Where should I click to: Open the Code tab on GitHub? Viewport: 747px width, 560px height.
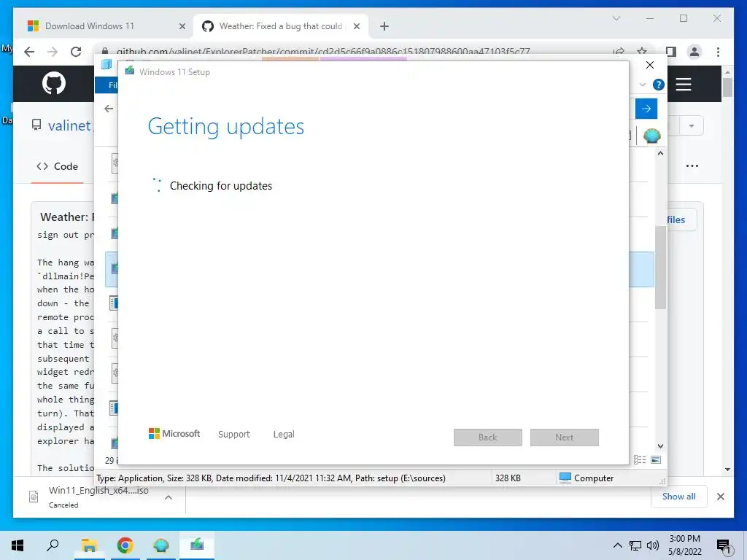point(57,166)
